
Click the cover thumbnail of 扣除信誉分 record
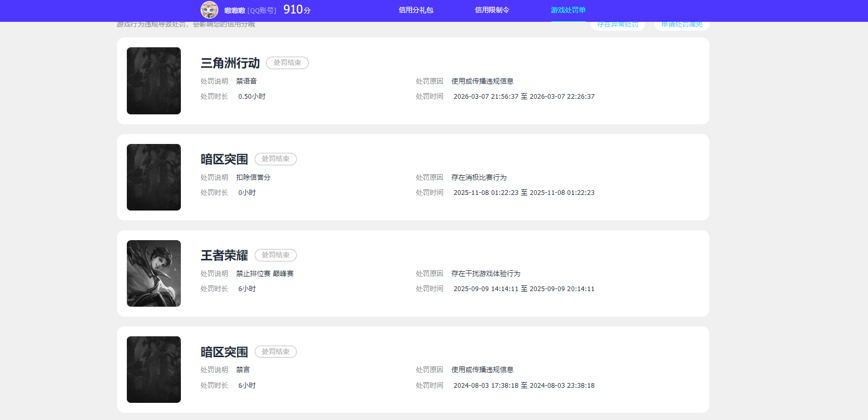[154, 177]
